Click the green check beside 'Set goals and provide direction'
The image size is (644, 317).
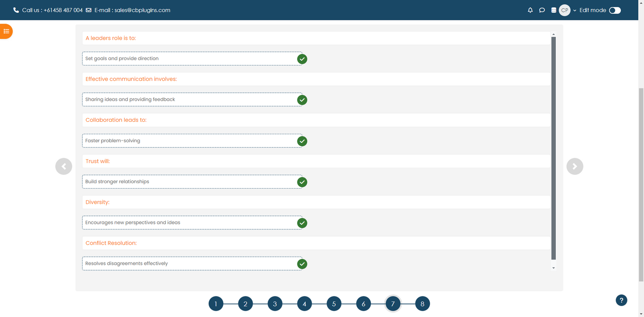click(302, 59)
